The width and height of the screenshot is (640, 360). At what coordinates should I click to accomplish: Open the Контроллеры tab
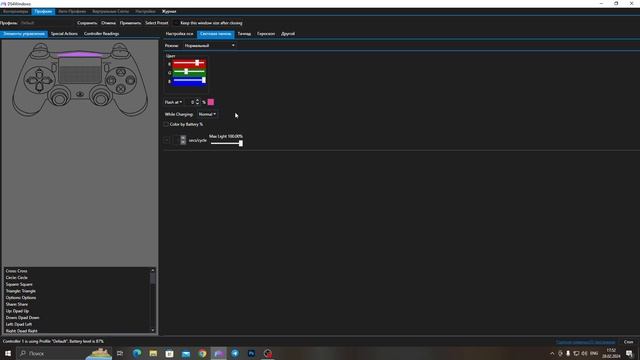point(16,11)
